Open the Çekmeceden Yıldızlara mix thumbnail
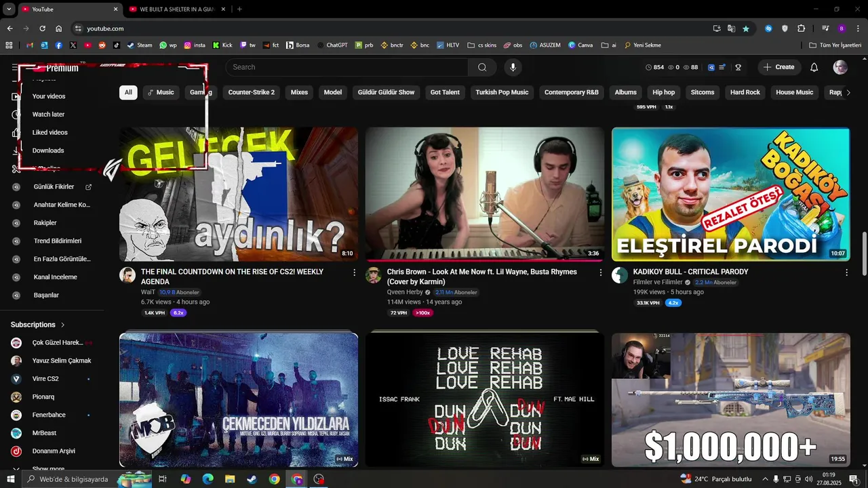The width and height of the screenshot is (868, 488). (x=239, y=399)
